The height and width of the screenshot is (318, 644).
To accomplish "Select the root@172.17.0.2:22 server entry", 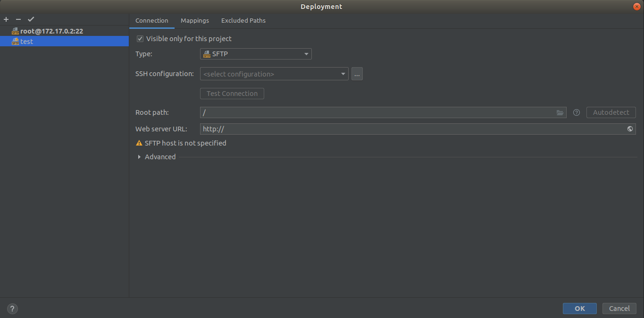I will [x=52, y=31].
